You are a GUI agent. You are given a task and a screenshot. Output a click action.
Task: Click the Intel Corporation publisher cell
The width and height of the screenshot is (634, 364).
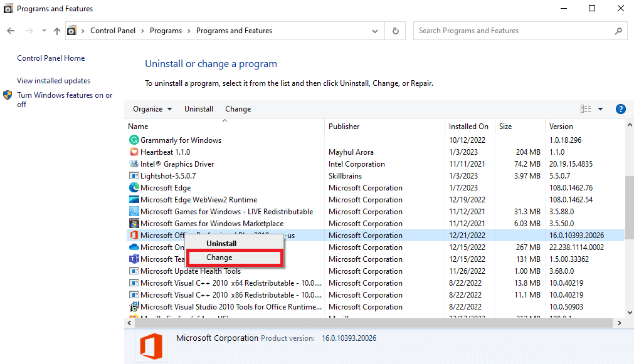(357, 164)
